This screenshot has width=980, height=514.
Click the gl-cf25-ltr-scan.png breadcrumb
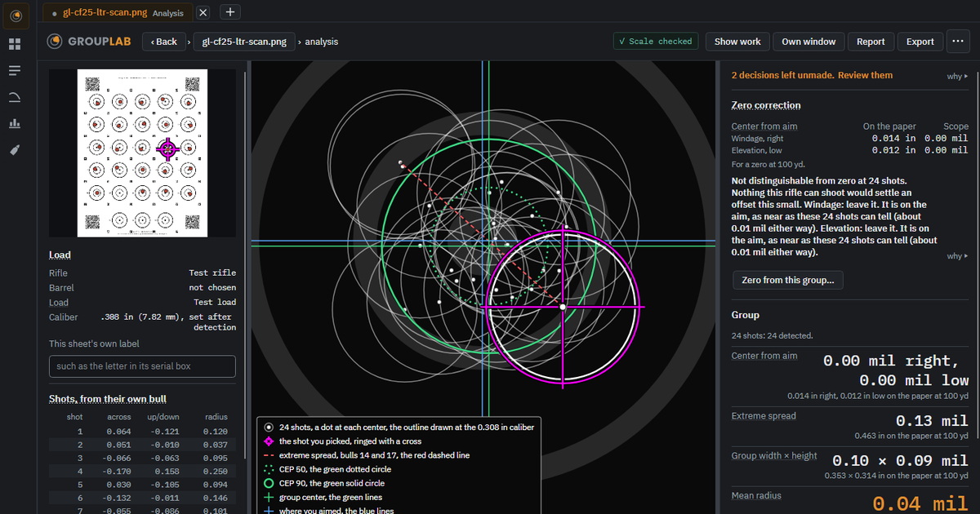coord(243,42)
